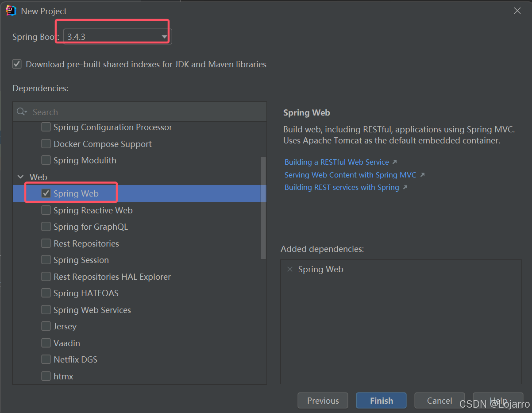Enable Spring Session dependency
Screen dimensions: 532x413
click(x=46, y=260)
